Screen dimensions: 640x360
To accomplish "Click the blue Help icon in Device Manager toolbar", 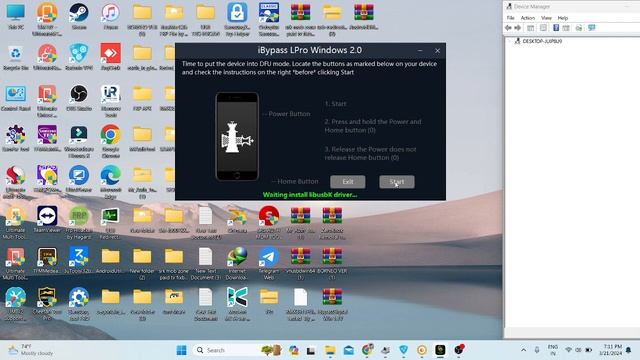I will coord(556,28).
